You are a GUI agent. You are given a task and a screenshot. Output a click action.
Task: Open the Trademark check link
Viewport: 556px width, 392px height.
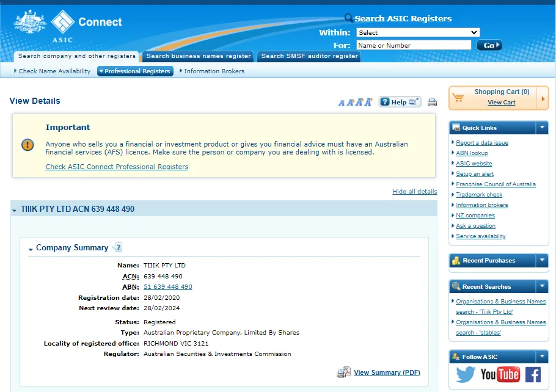[x=478, y=195]
